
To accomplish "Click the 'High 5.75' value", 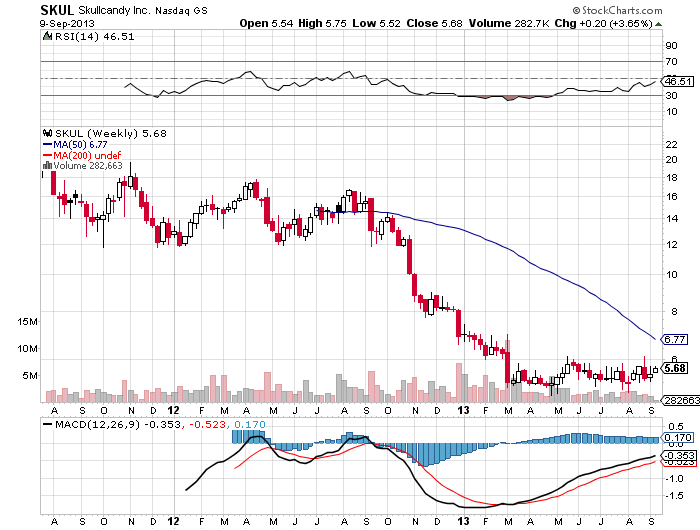I will 322,23.
